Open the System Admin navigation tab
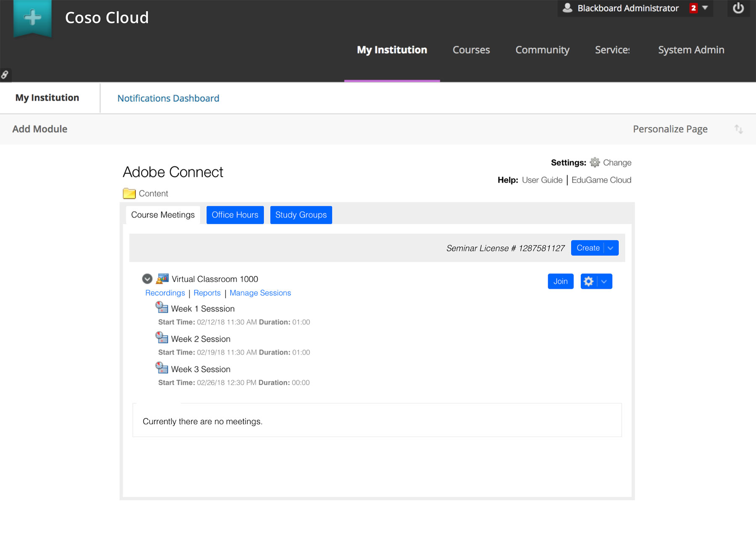 click(x=691, y=50)
